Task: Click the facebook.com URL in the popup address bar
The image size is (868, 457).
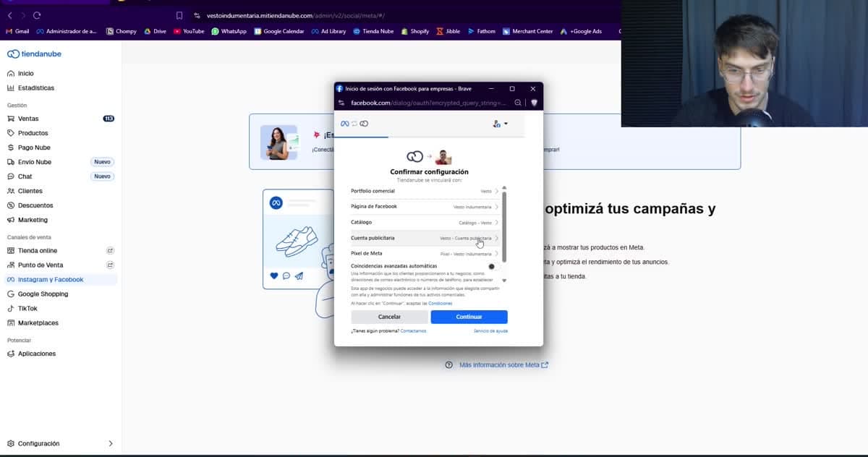Action: pos(429,103)
